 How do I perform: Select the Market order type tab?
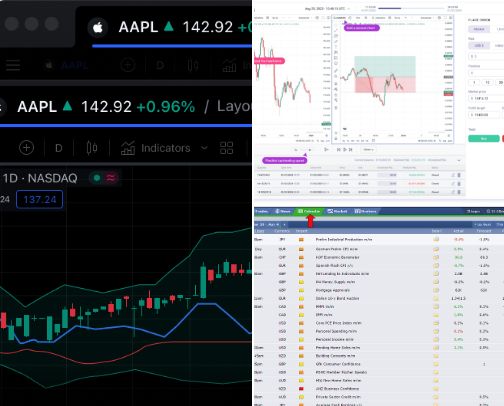pos(479,29)
